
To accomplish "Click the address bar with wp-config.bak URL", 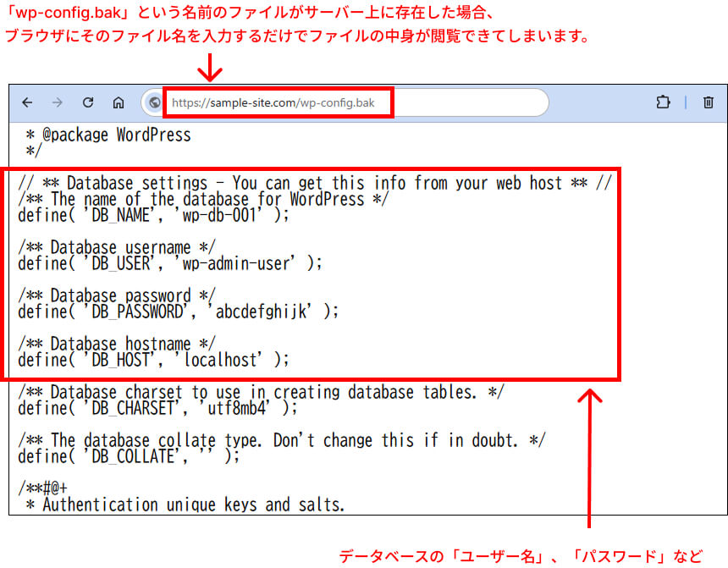I will (x=345, y=102).
